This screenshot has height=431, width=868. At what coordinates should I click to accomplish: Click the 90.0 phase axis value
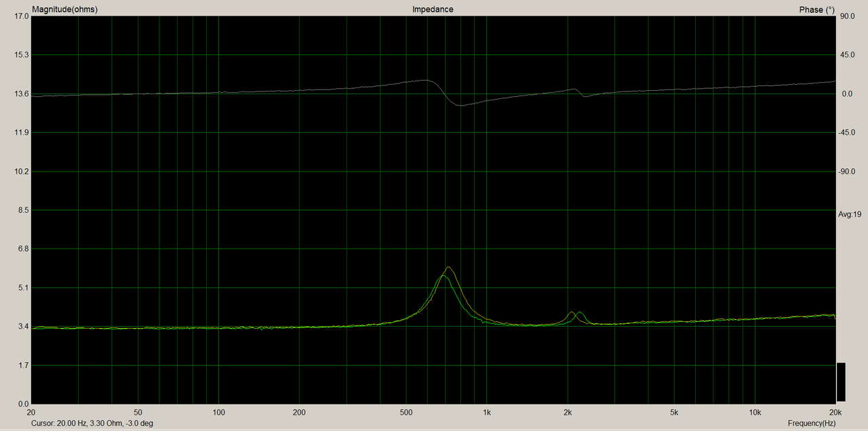coord(847,16)
